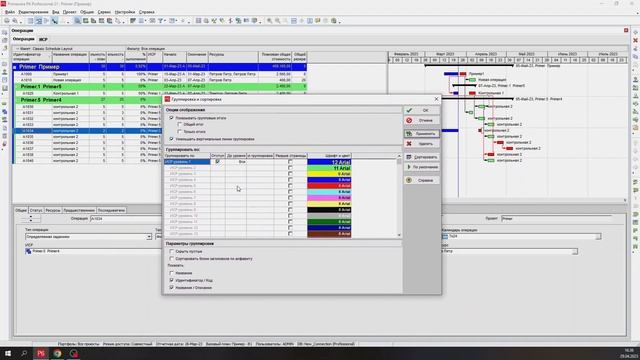Click Отмена to cancel the dialog
Screen dimensions: 640x360
422,120
